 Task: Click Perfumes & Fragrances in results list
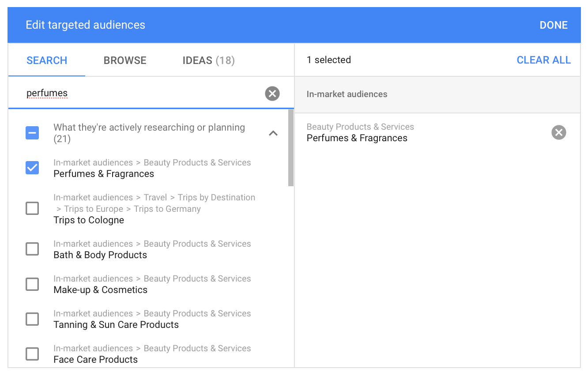(x=104, y=174)
